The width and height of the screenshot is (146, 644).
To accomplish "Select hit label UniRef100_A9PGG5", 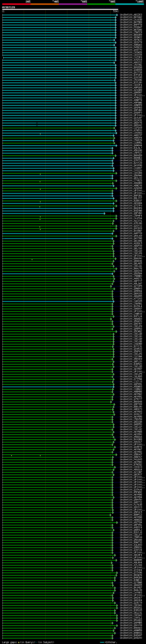I will (131, 88).
